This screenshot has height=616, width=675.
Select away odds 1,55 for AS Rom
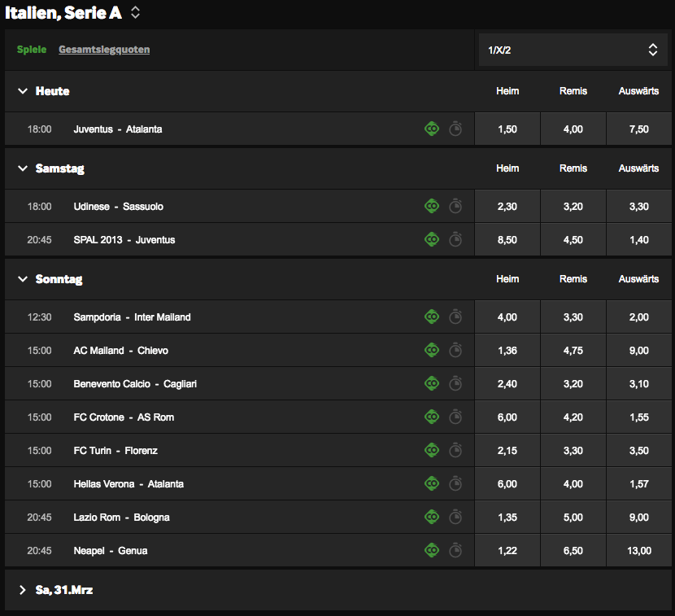639,417
